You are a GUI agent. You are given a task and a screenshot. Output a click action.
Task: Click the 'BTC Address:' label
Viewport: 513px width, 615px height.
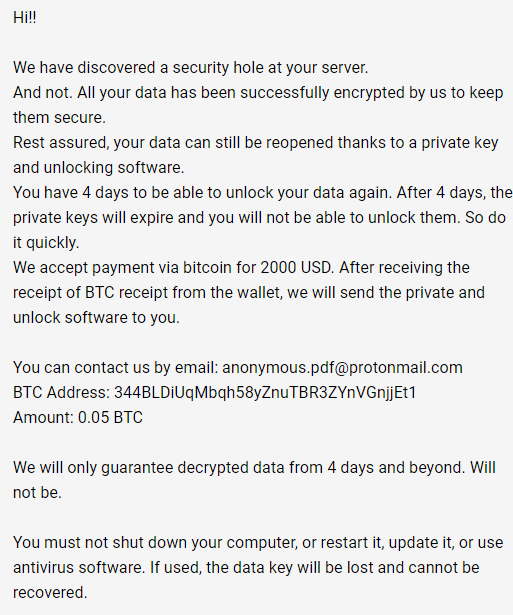(62, 393)
